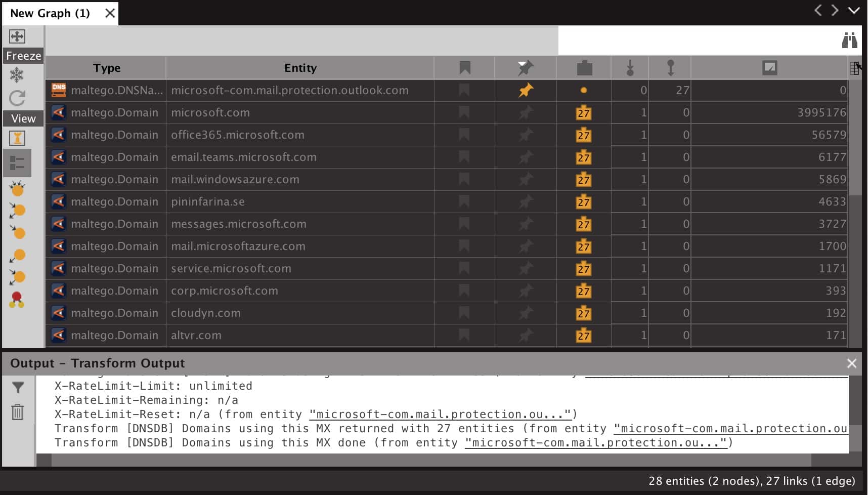Image resolution: width=868 pixels, height=495 pixels.
Task: Clear output with the trash icon
Action: click(18, 412)
